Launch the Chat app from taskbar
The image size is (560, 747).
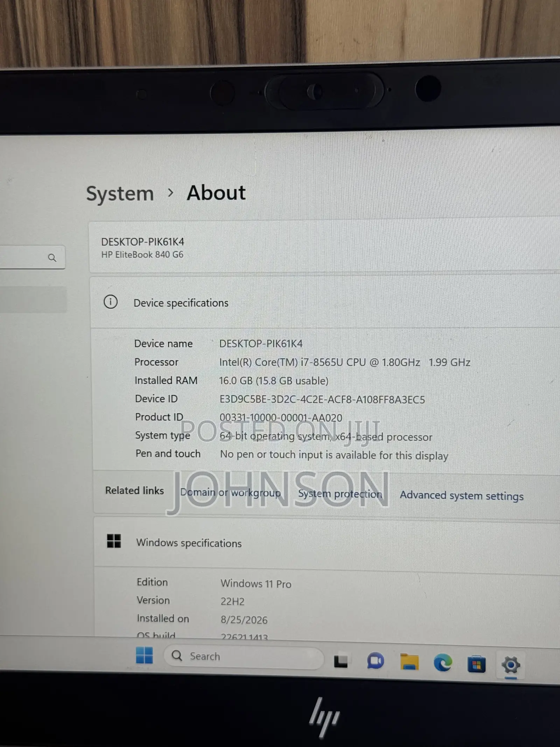click(375, 661)
